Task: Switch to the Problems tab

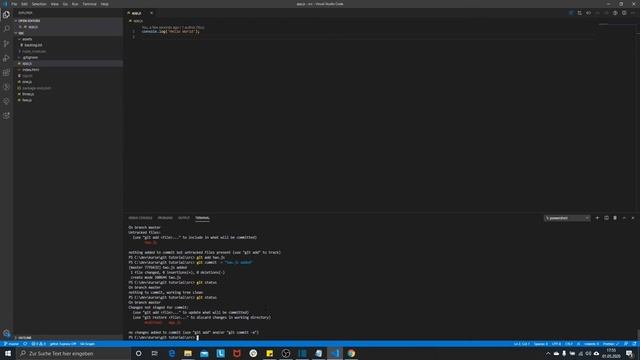Action: (165, 218)
